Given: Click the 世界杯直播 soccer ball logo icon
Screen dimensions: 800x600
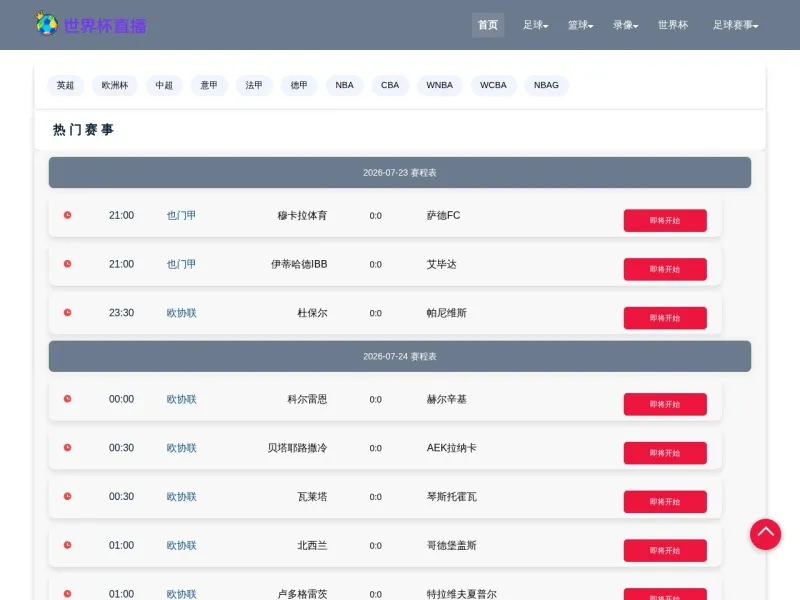Looking at the screenshot, I should (46, 23).
